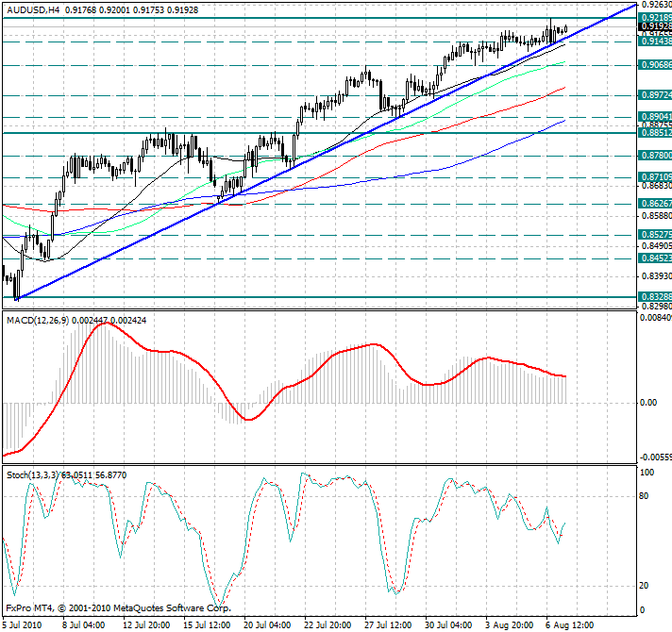
Task: Click the 12 Jul 20:00 time label
Action: click(146, 625)
